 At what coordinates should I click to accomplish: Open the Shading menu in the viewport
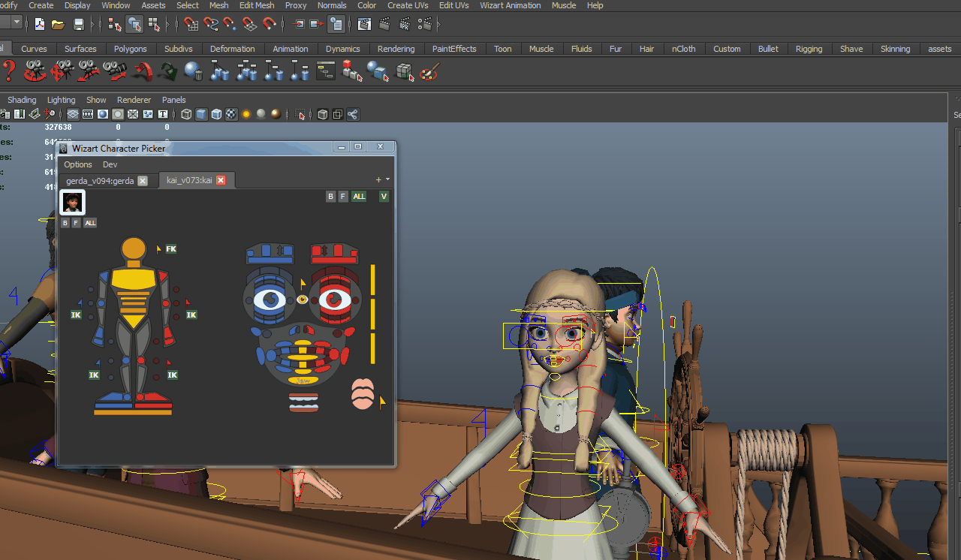click(21, 100)
